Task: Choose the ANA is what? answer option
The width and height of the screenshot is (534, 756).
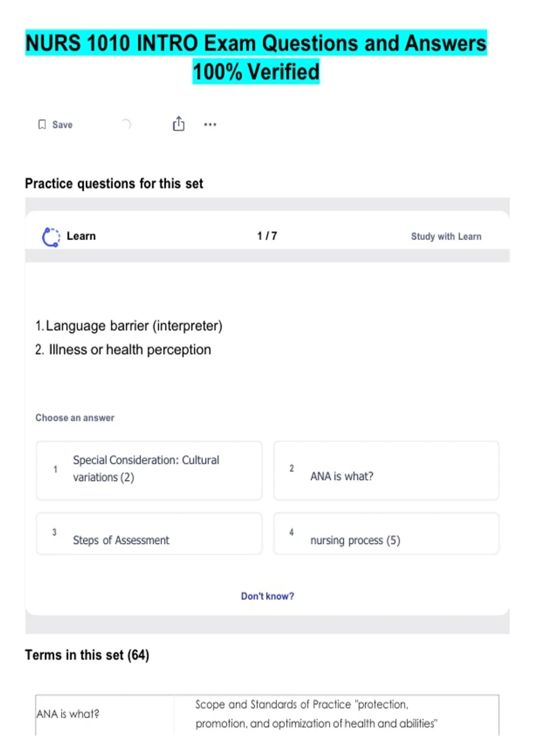Action: click(x=386, y=470)
